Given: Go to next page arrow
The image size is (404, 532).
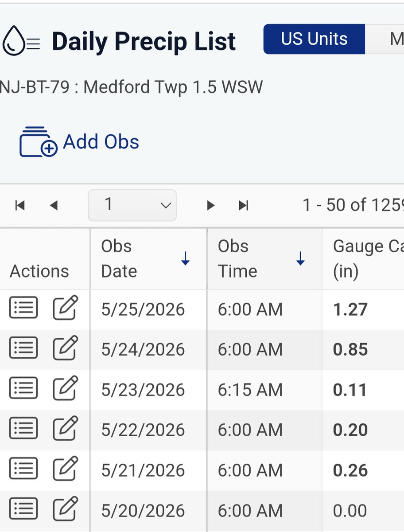Looking at the screenshot, I should point(211,205).
